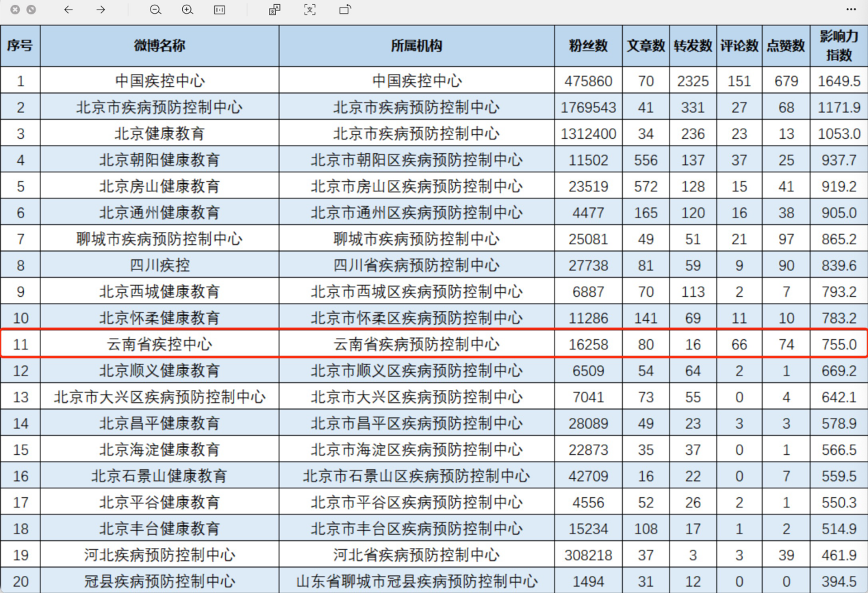Zoom in on the image
This screenshot has width=868, height=593.
point(188,10)
